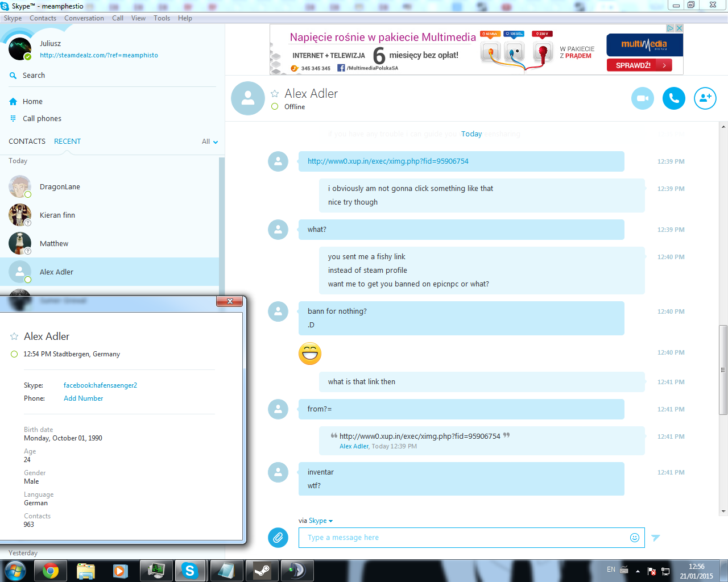Click the chat scrollbar up arrow
This screenshot has width=728, height=582.
pos(723,126)
